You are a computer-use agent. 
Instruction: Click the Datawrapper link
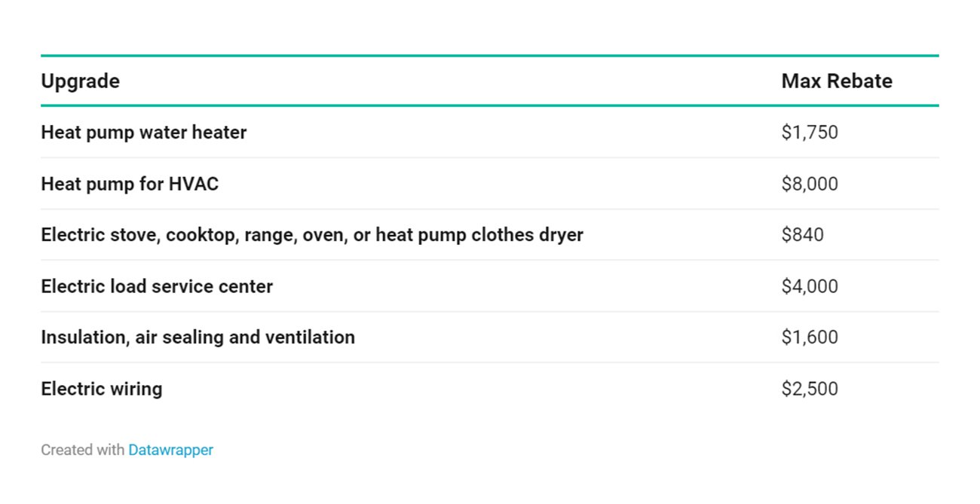[170, 451]
